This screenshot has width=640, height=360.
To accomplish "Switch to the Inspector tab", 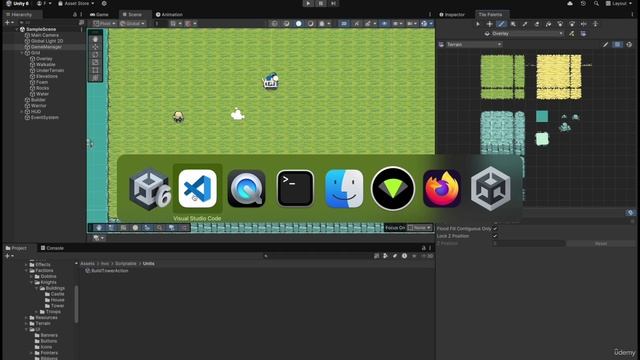I will tap(452, 14).
